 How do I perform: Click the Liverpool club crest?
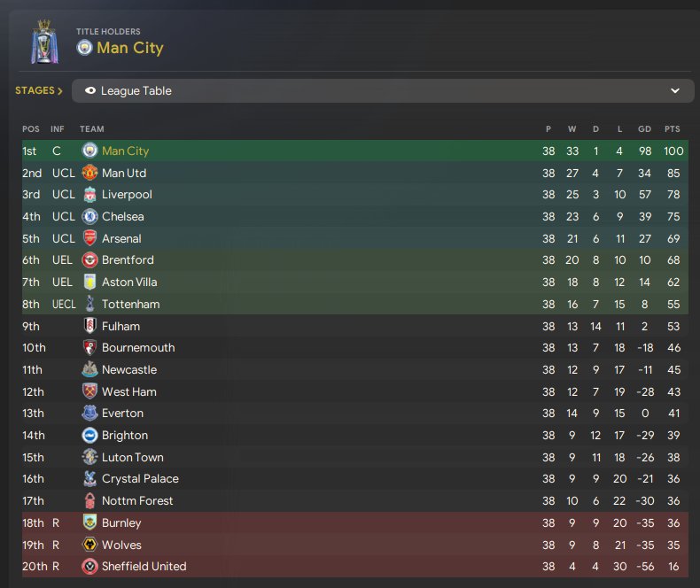coord(89,195)
